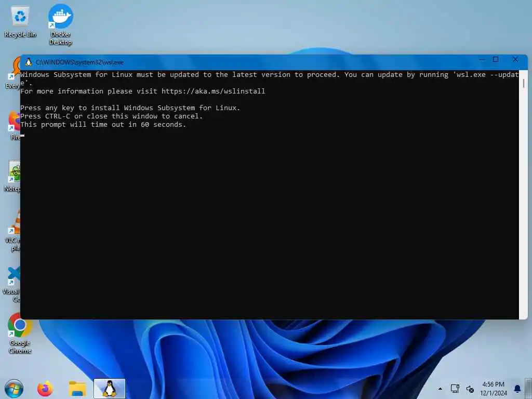Click the Start button on taskbar
Image resolution: width=532 pixels, height=399 pixels.
point(14,389)
